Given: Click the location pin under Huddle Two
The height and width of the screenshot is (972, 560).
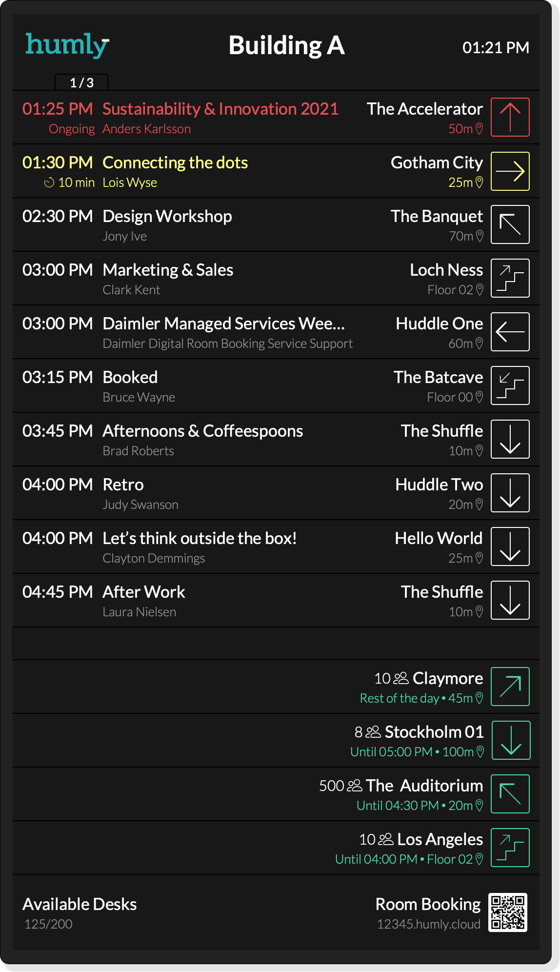Looking at the screenshot, I should coord(479,505).
